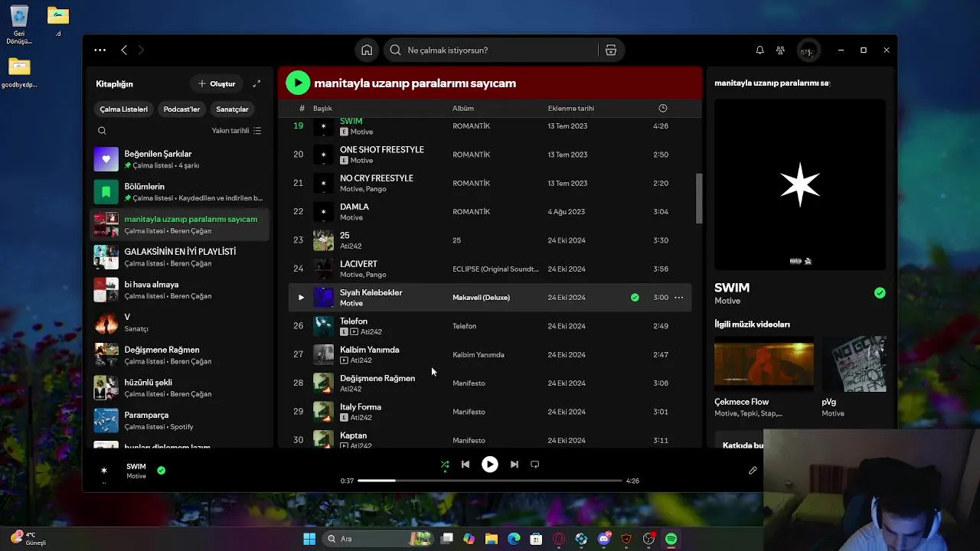Image resolution: width=980 pixels, height=551 pixels.
Task: Play the playlist with green play button
Action: click(298, 83)
